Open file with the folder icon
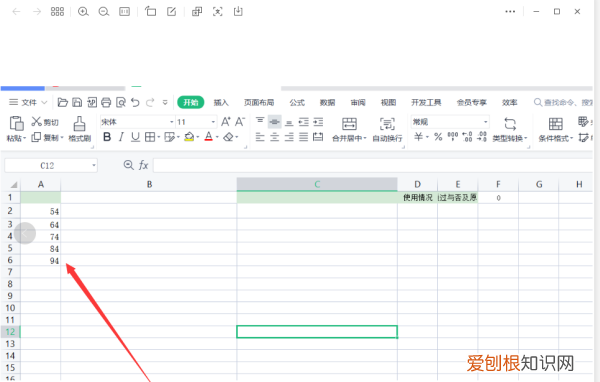600x382 pixels. tap(62, 102)
